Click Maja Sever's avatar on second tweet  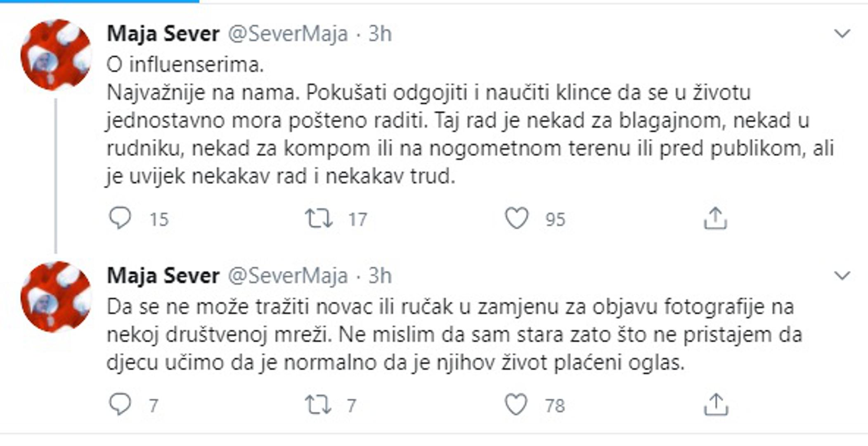(56, 297)
